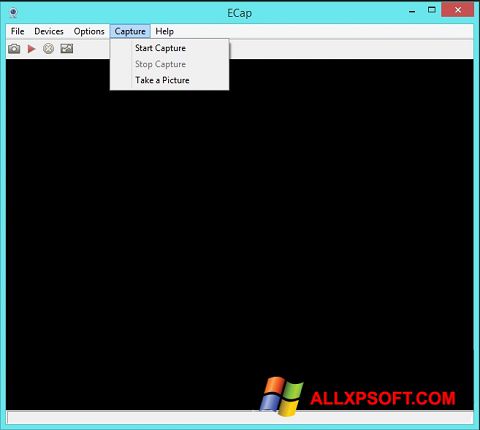This screenshot has height=430, width=480.
Task: Click the picture viewer toolbar icon
Action: (67, 49)
